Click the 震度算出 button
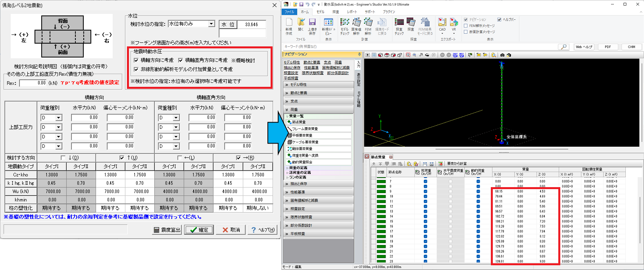Screen dimensions: 644x270 point(167,230)
